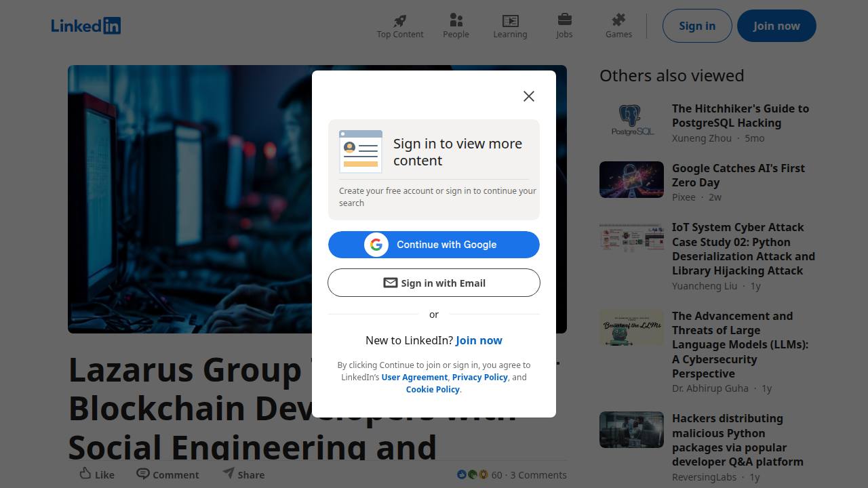Open Hackers distributing malicious Python packages article
The image size is (868, 488).
click(738, 440)
